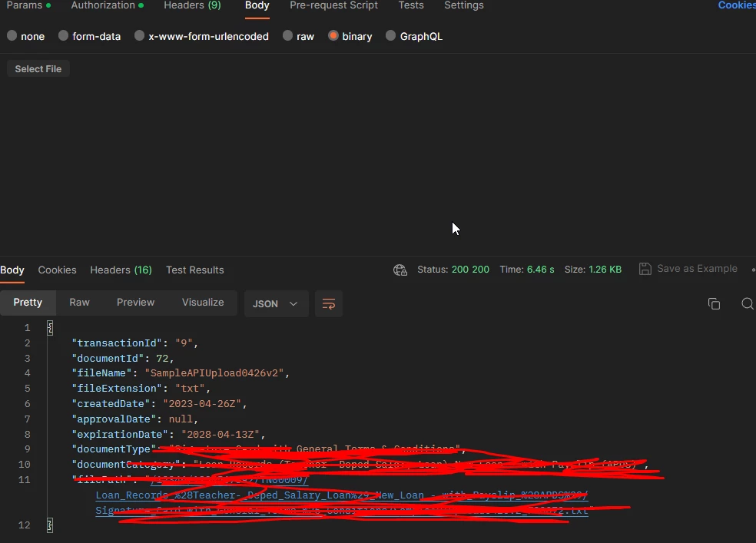756x543 pixels.
Task: Open the Pre-request Script tab
Action: 333,5
